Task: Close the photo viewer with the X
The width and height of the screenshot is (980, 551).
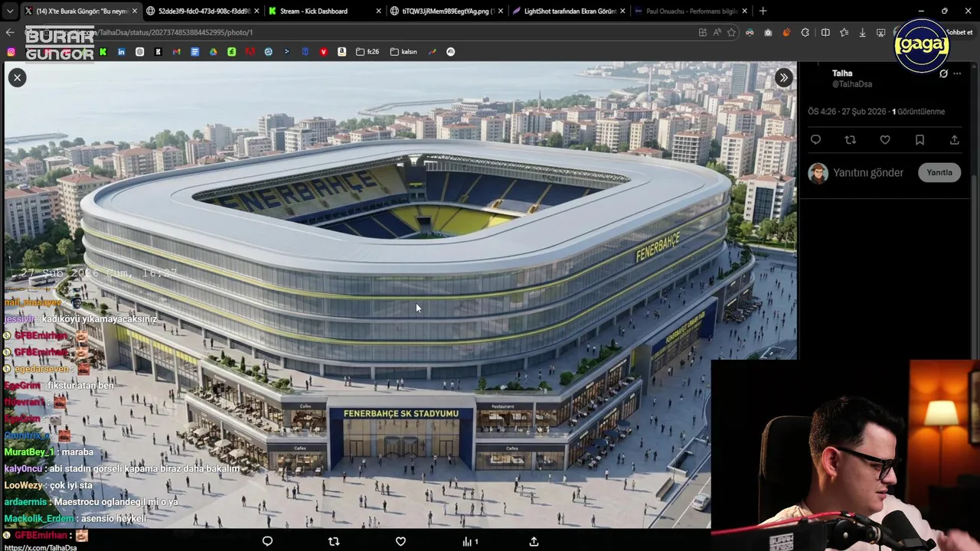Action: click(17, 77)
